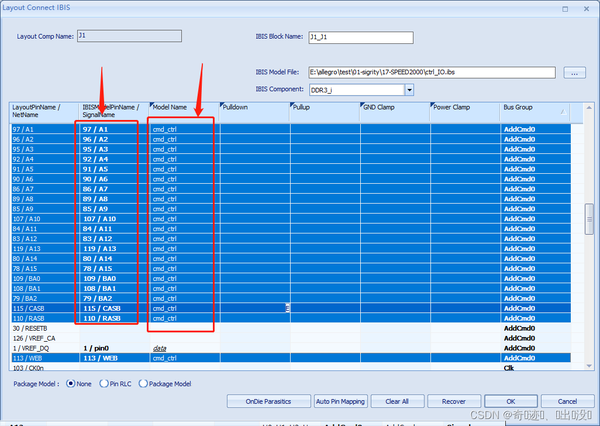Select the 115 / CASB pin row
Image resolution: width=600 pixels, height=426 pixels.
point(291,308)
